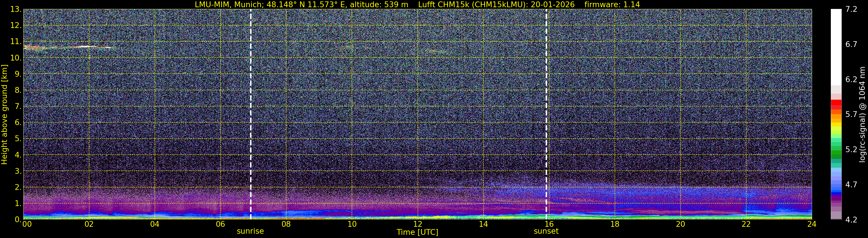Click the colorbar label 'log(rc-signal) @ 1064 nm'
868x238 pixels.
tap(862, 114)
